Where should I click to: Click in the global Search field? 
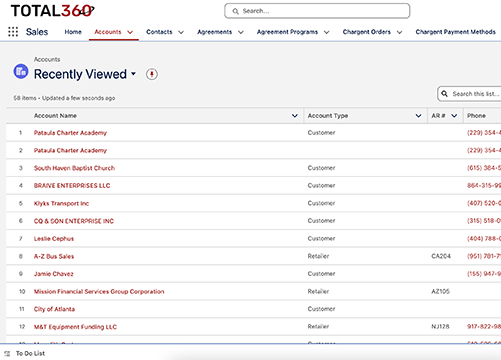317,11
